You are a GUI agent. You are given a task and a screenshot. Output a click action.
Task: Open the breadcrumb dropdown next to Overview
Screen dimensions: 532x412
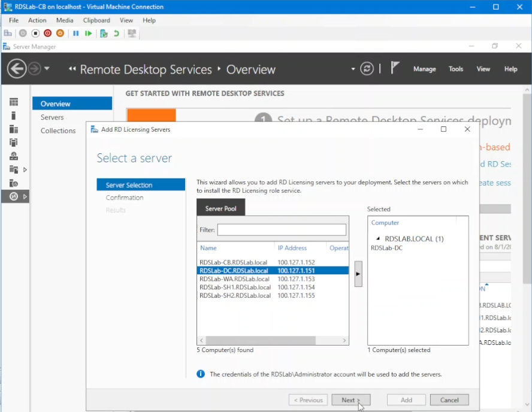[353, 68]
